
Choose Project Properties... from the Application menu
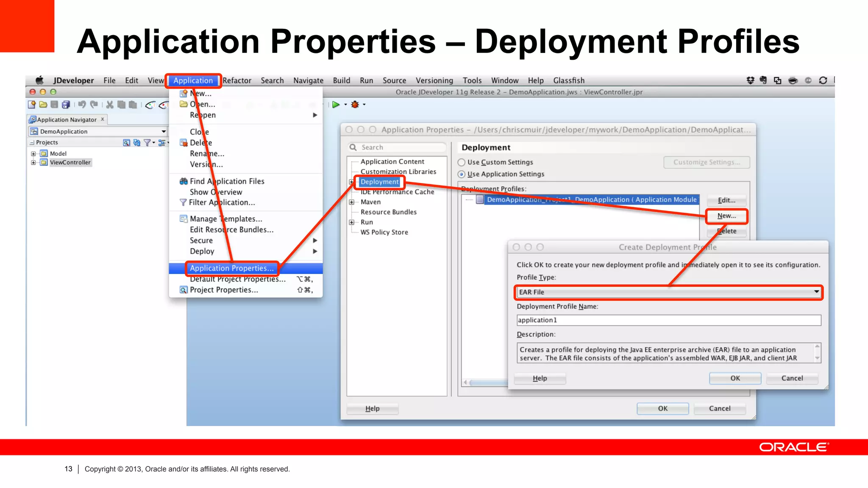click(246, 290)
